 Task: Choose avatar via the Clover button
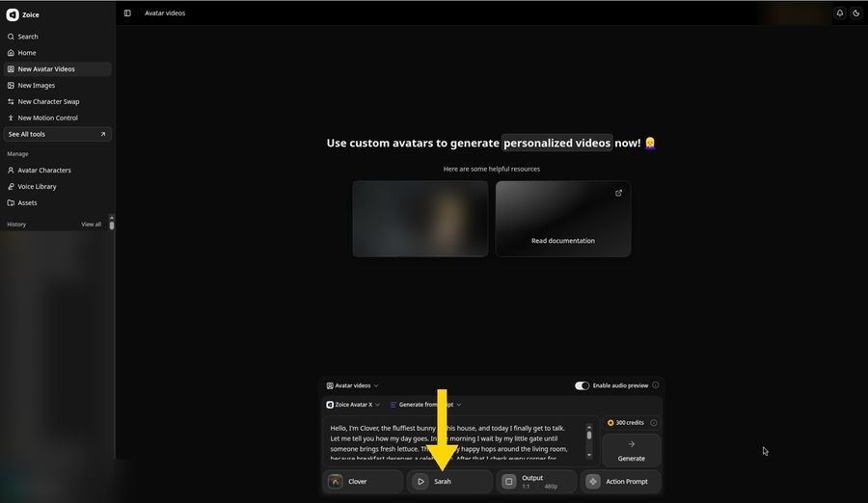(x=364, y=482)
